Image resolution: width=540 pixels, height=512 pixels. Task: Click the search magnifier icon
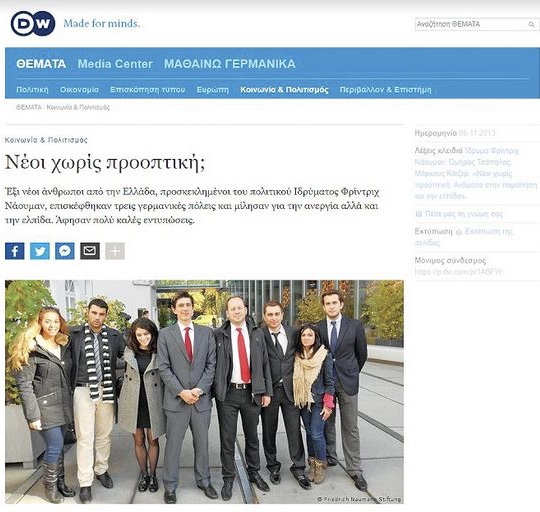[531, 24]
